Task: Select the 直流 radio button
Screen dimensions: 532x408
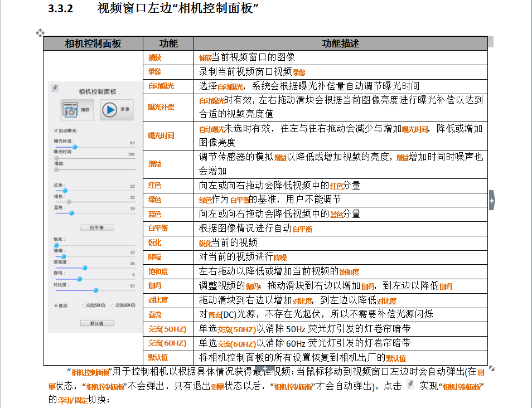Action: (56, 305)
